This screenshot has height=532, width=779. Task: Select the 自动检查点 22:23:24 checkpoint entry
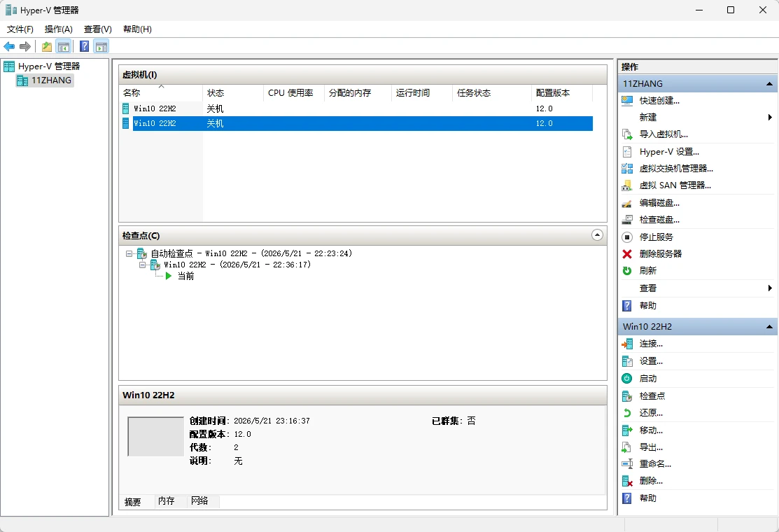tap(251, 254)
